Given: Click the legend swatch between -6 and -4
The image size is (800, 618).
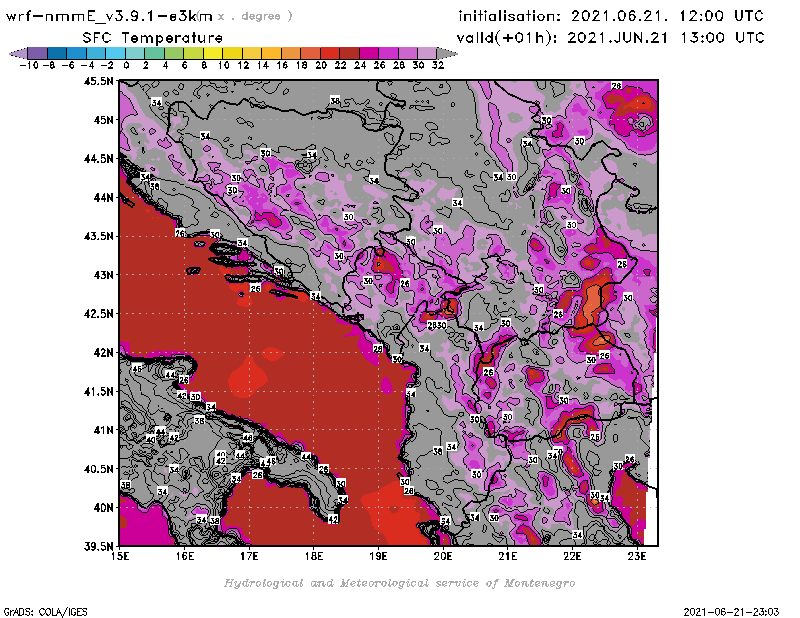Looking at the screenshot, I should coord(77,53).
